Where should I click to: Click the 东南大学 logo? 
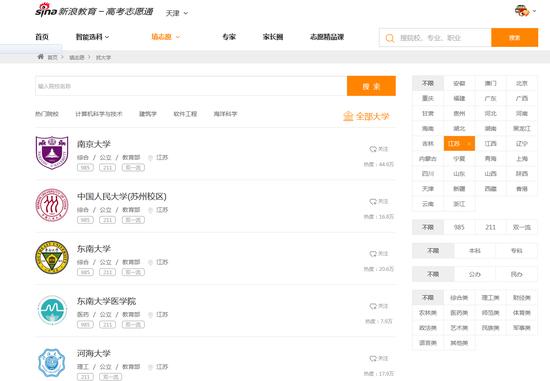click(52, 257)
